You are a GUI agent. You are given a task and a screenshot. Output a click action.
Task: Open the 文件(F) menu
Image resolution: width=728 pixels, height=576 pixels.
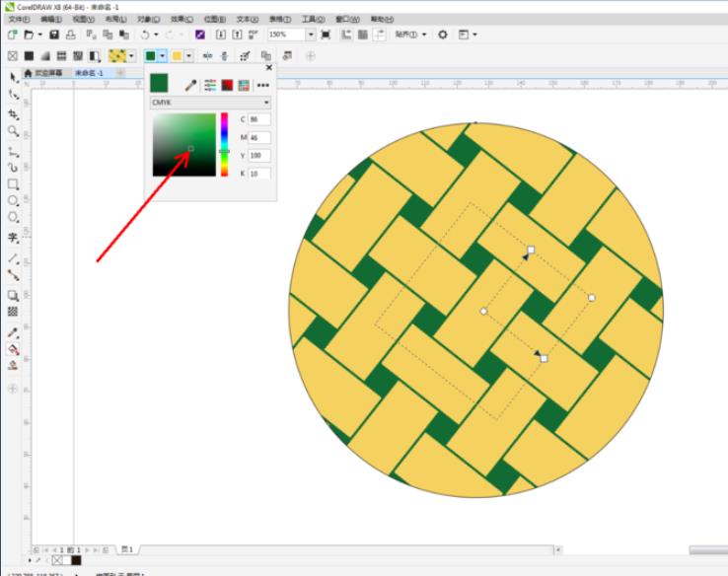coord(20,19)
